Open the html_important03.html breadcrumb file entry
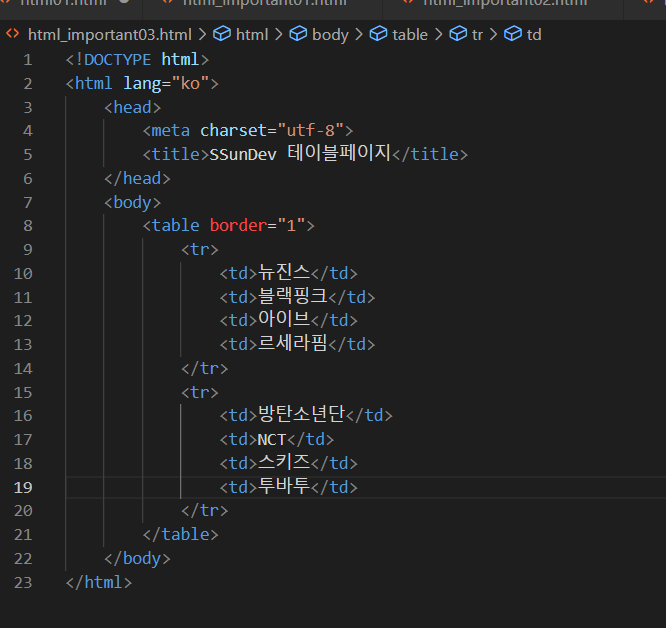666x628 pixels. point(110,34)
